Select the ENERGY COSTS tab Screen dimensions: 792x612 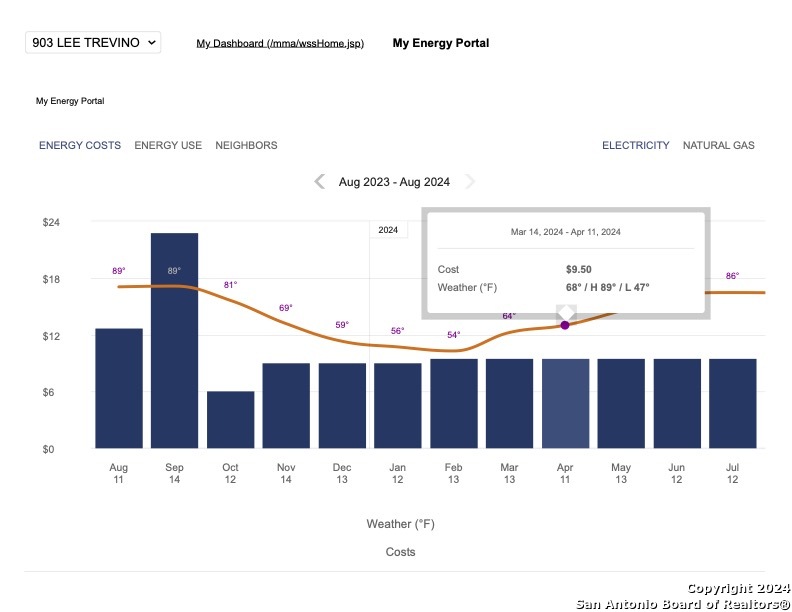[80, 145]
